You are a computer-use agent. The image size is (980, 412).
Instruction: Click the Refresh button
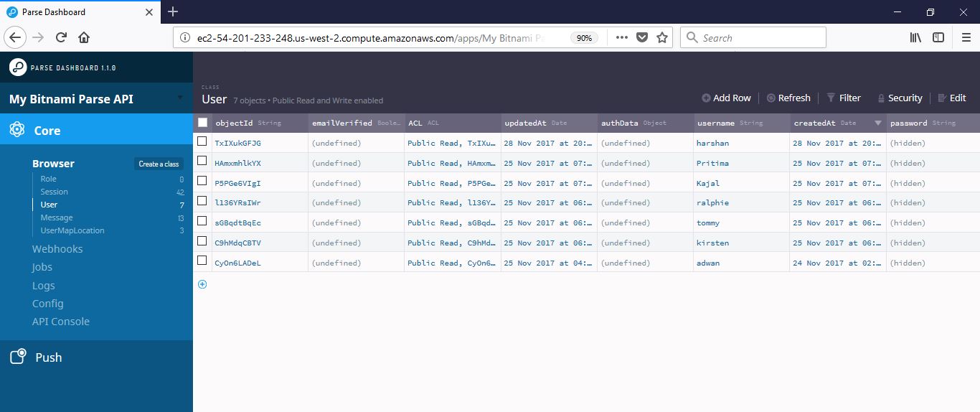point(788,98)
